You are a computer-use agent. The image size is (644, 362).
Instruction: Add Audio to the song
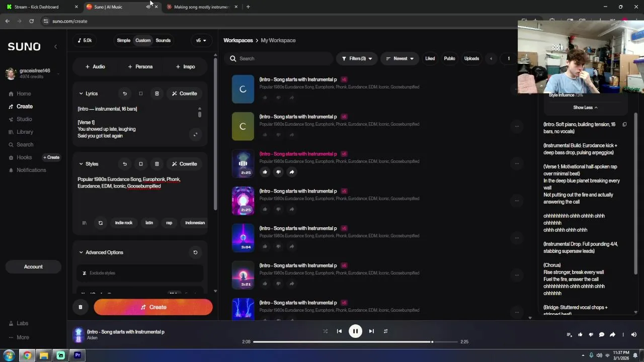[x=95, y=66]
